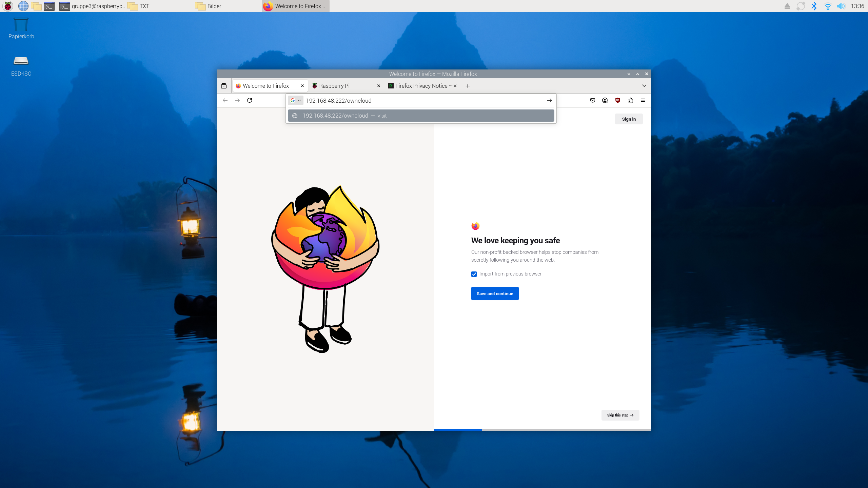Open a new tab
This screenshot has width=868, height=488.
[468, 86]
